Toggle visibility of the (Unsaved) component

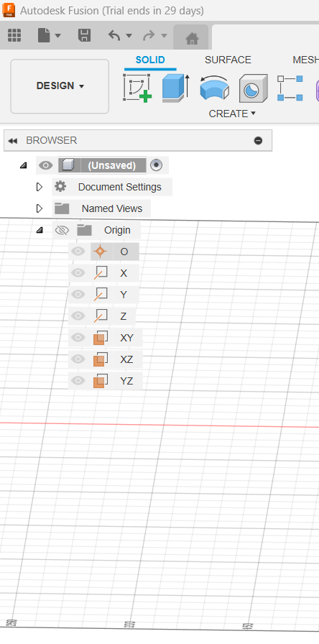click(x=45, y=165)
